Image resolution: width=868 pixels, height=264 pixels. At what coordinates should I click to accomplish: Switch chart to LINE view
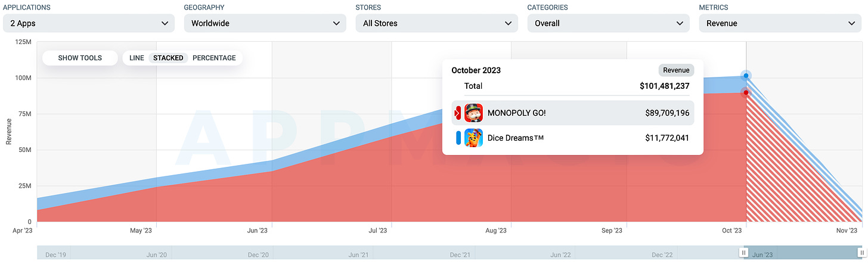pos(137,58)
